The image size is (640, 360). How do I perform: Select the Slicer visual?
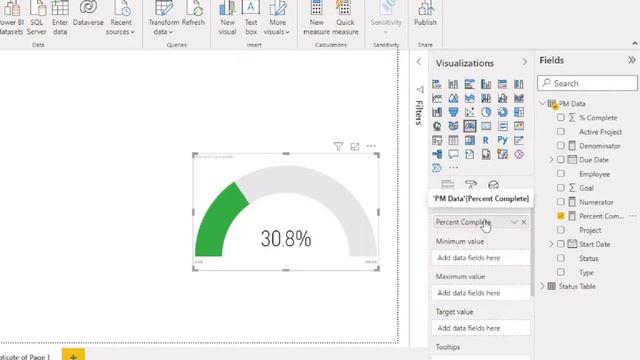[437, 140]
